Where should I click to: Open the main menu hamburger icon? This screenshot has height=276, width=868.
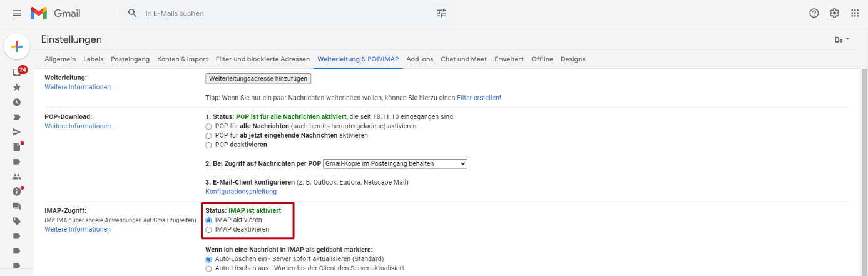[x=17, y=13]
